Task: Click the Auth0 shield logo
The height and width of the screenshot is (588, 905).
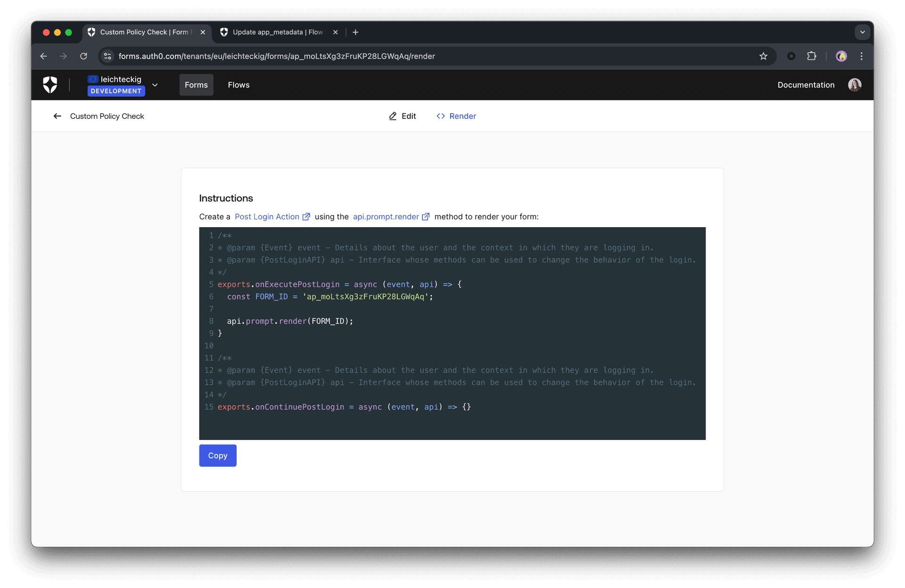Action: tap(50, 85)
